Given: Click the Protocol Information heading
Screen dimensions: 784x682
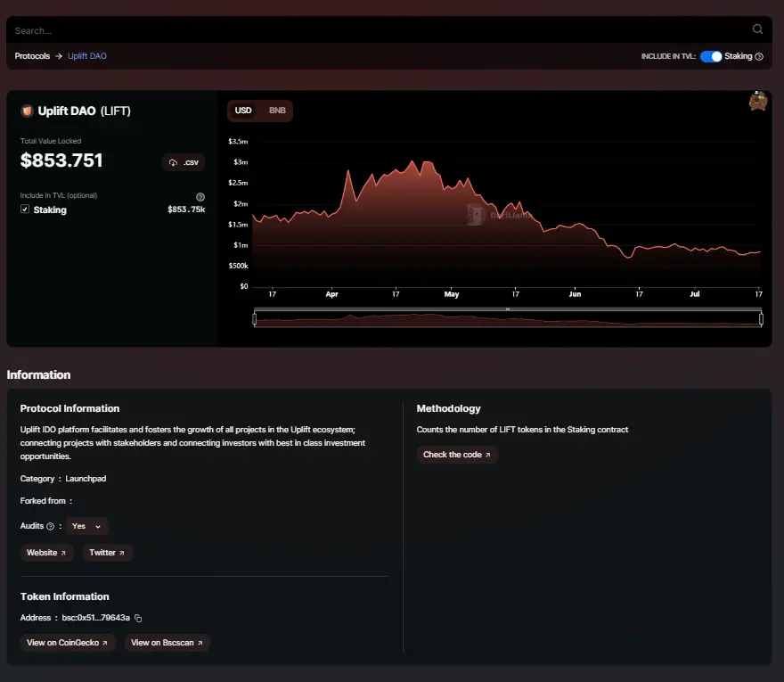Looking at the screenshot, I should tap(69, 408).
